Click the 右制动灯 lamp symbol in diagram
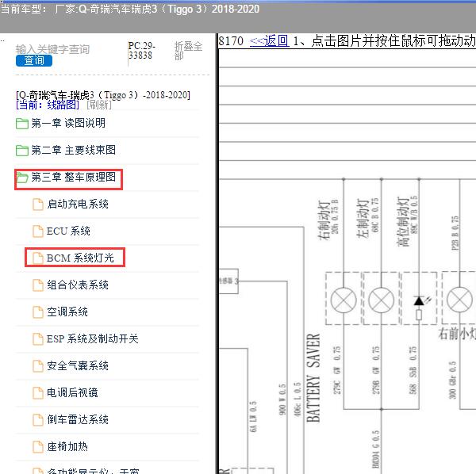Screen dimensions: 476x474 [344, 300]
